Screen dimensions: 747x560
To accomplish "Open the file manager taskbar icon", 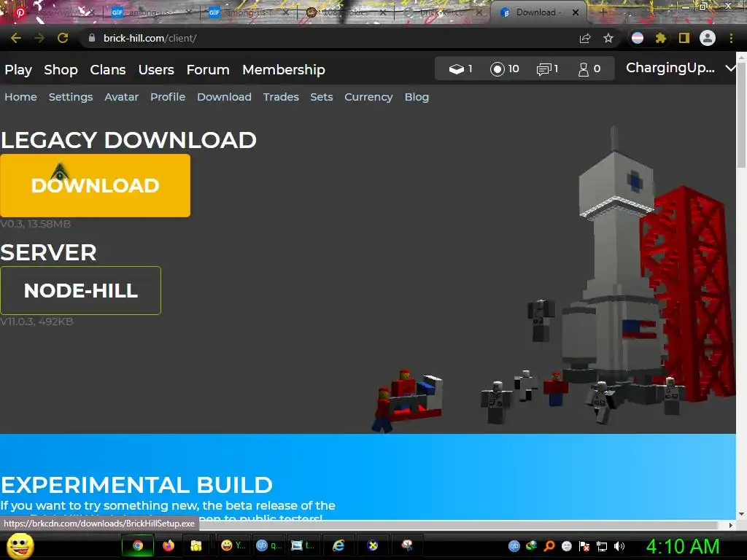I will 196,545.
